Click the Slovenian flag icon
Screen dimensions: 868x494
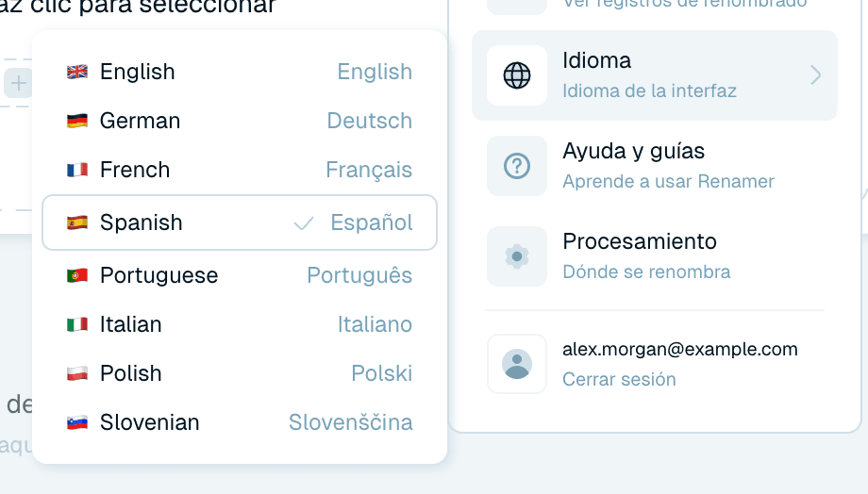[77, 422]
